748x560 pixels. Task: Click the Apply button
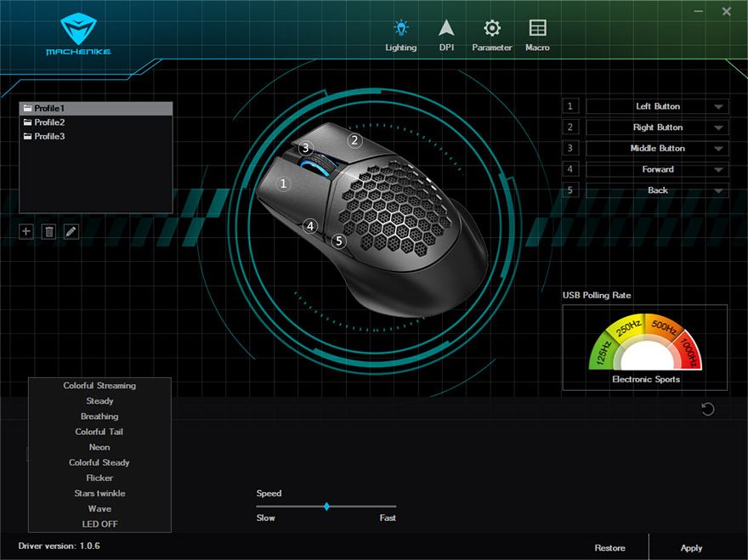tap(691, 547)
